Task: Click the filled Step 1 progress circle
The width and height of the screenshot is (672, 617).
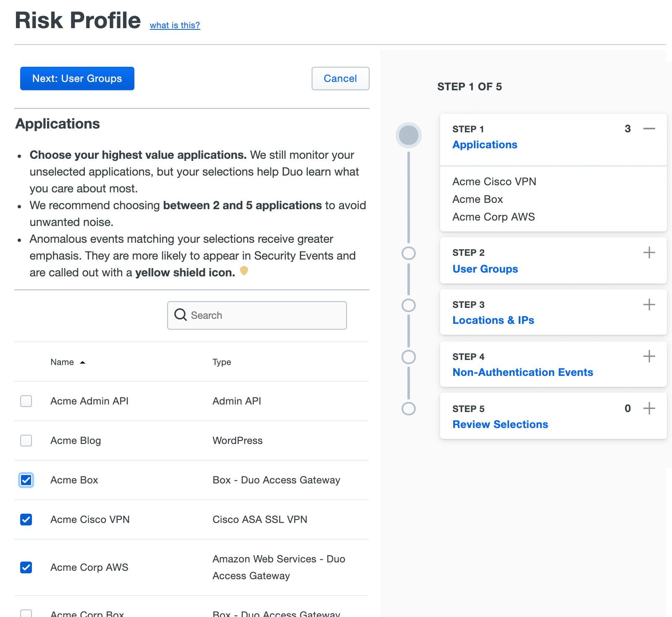Action: (408, 135)
